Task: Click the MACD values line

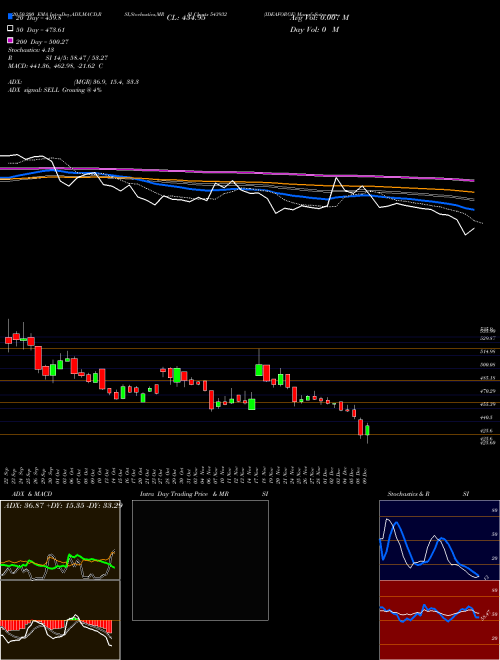Action: click(x=56, y=66)
